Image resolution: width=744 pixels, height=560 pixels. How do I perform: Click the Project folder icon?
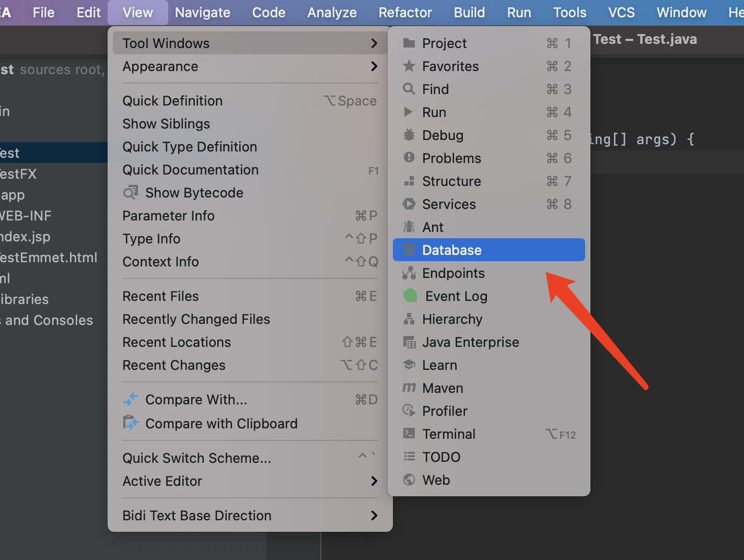(409, 43)
